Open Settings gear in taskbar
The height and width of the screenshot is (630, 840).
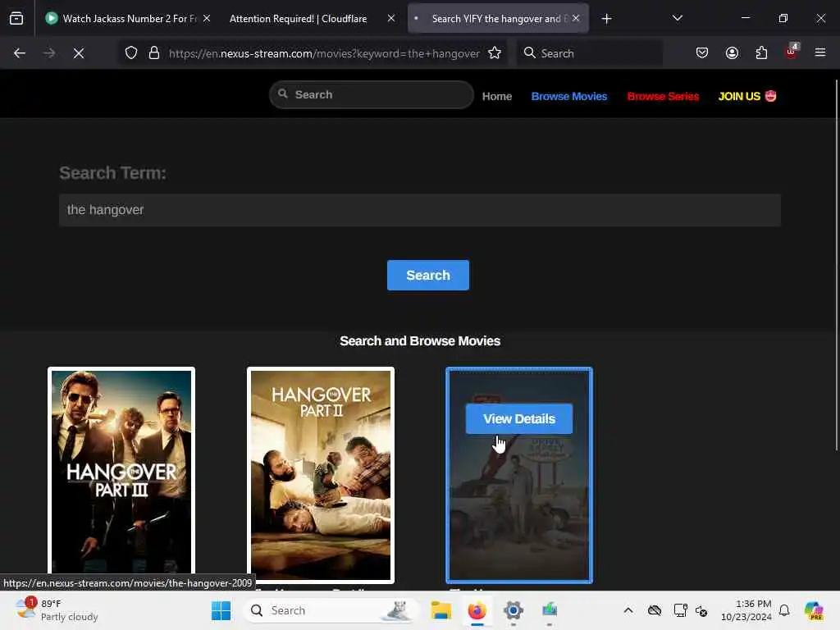[x=514, y=610]
